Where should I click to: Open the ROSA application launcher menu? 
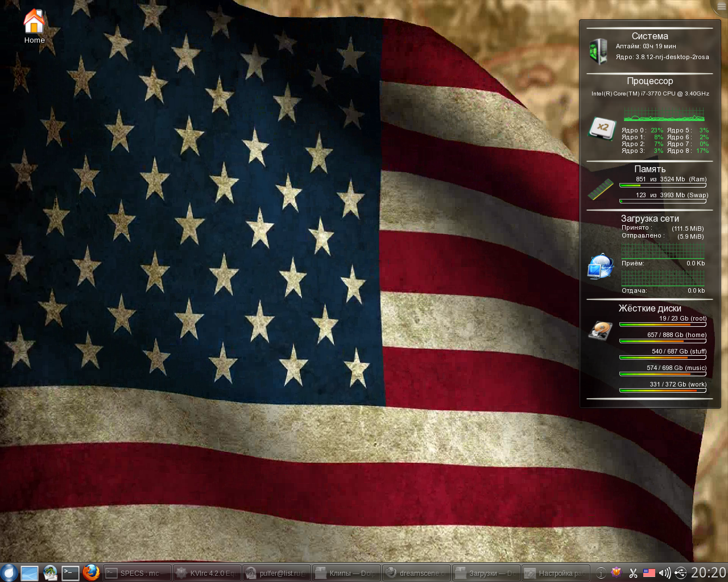pos(8,572)
